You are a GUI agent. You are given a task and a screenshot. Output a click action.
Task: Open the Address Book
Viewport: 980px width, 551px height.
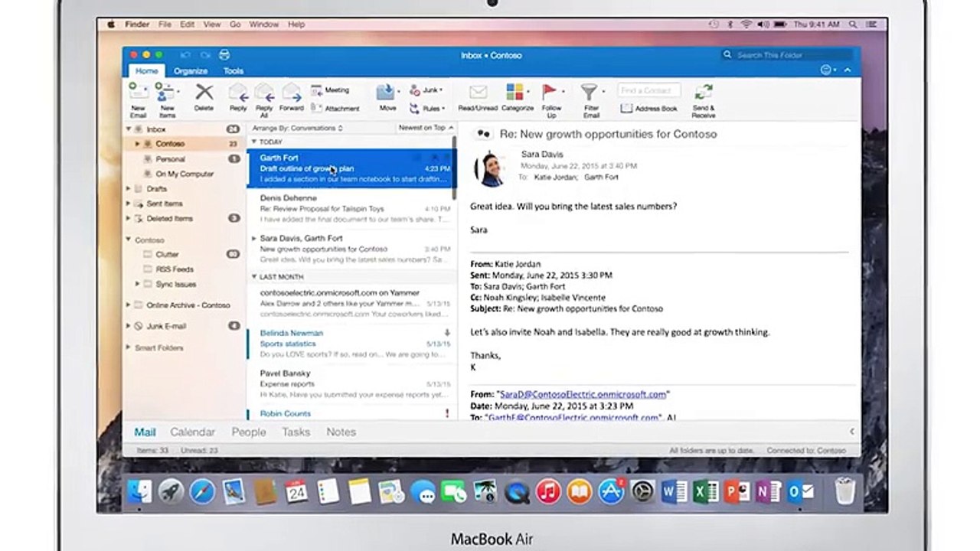pos(648,109)
